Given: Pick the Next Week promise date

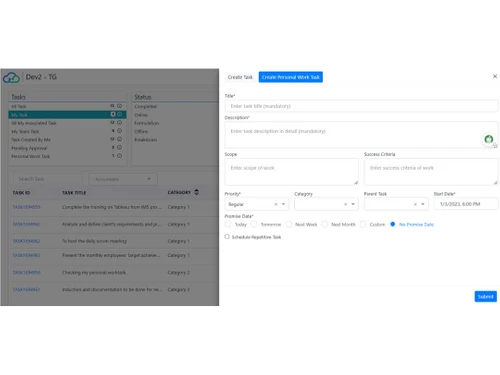Looking at the screenshot, I should click(289, 224).
